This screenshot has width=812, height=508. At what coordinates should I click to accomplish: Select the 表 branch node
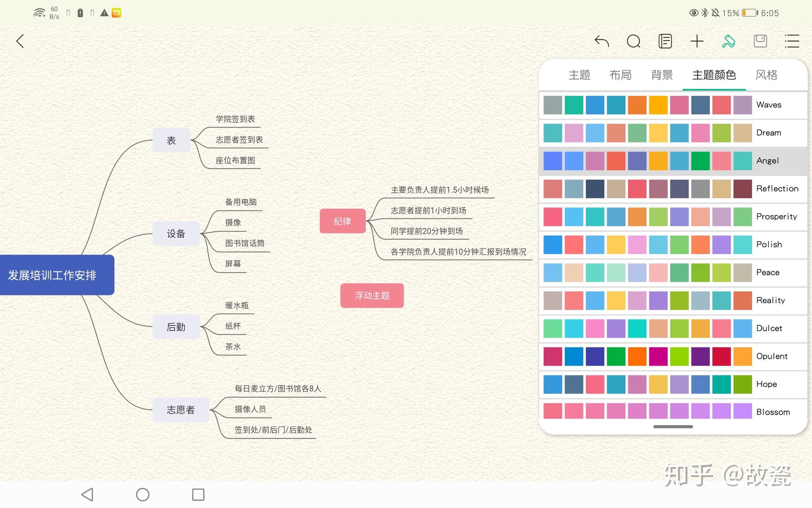[x=171, y=140]
